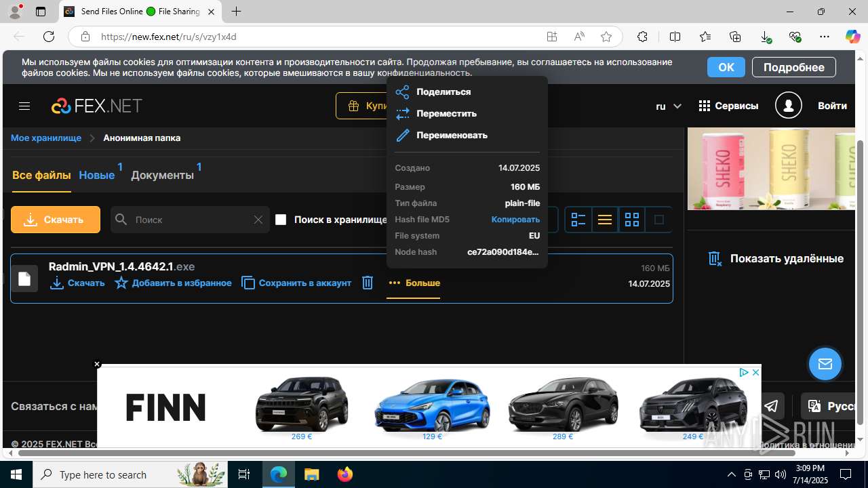Click the FEX.NET logo
Image resolution: width=868 pixels, height=488 pixels.
tap(97, 106)
